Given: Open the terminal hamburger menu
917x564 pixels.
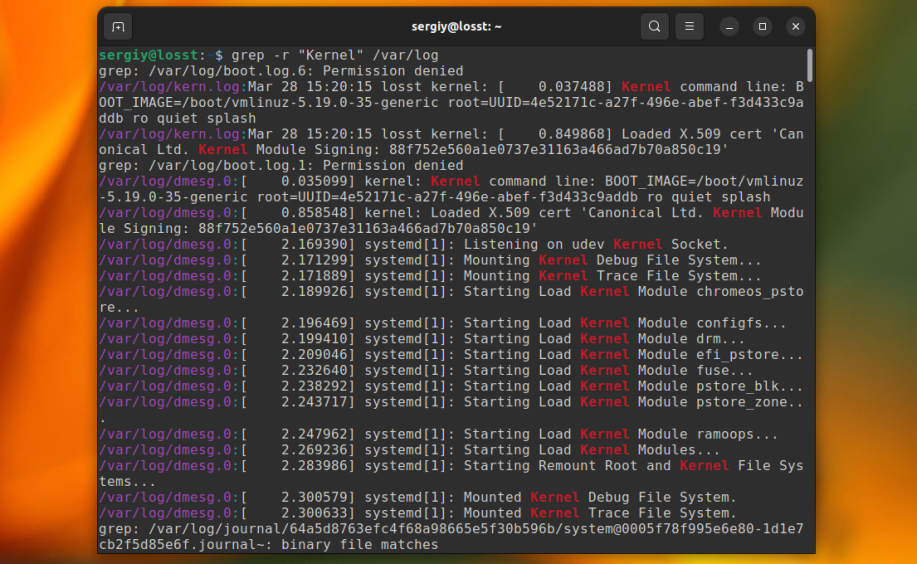Looking at the screenshot, I should (689, 27).
